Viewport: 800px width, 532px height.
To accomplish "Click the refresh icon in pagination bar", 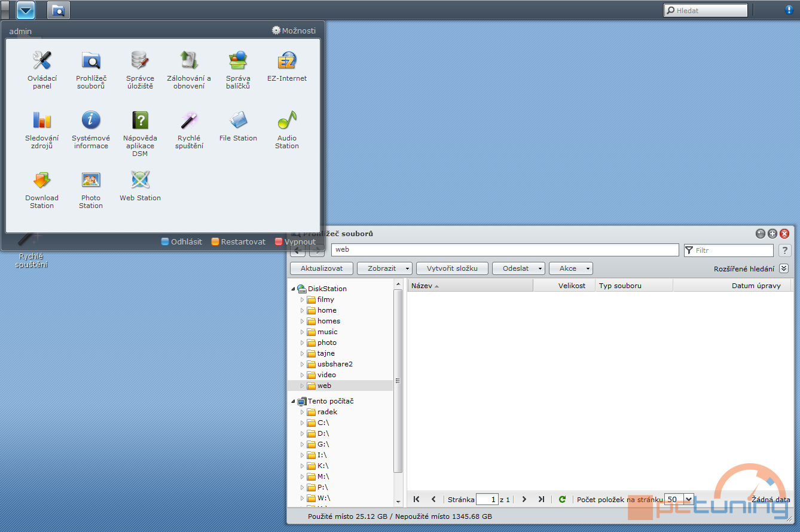I will click(x=562, y=499).
